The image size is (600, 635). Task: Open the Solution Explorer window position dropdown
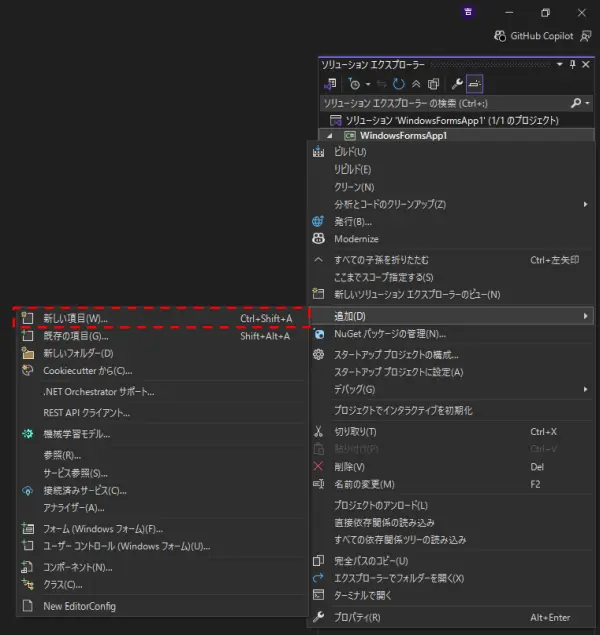click(x=559, y=64)
